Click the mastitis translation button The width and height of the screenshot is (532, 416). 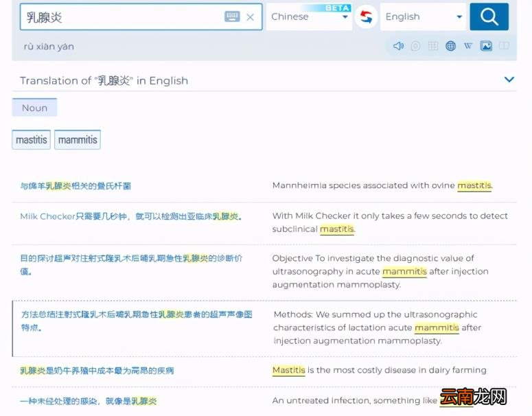(x=31, y=140)
